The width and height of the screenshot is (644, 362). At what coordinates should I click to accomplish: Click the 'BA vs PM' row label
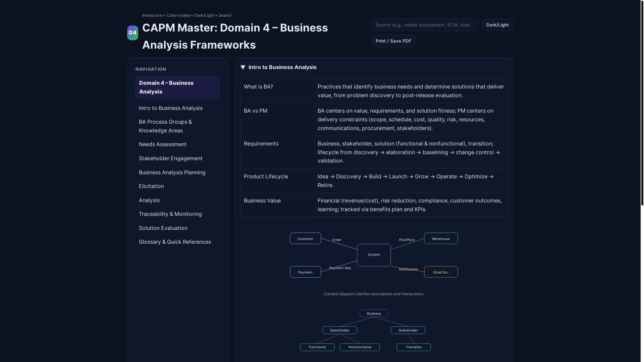[x=256, y=111]
